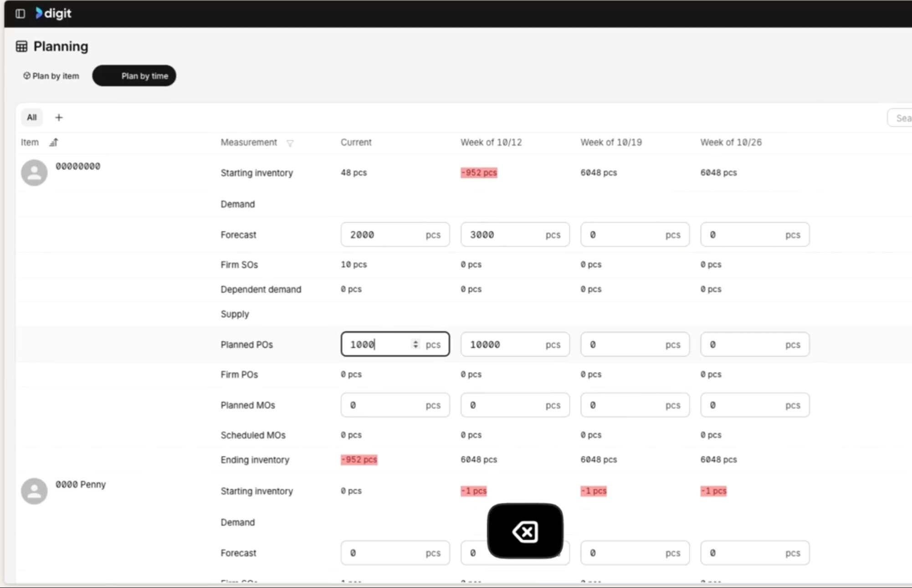The width and height of the screenshot is (912, 588).
Task: Add a new view with plus icon
Action: (x=59, y=118)
